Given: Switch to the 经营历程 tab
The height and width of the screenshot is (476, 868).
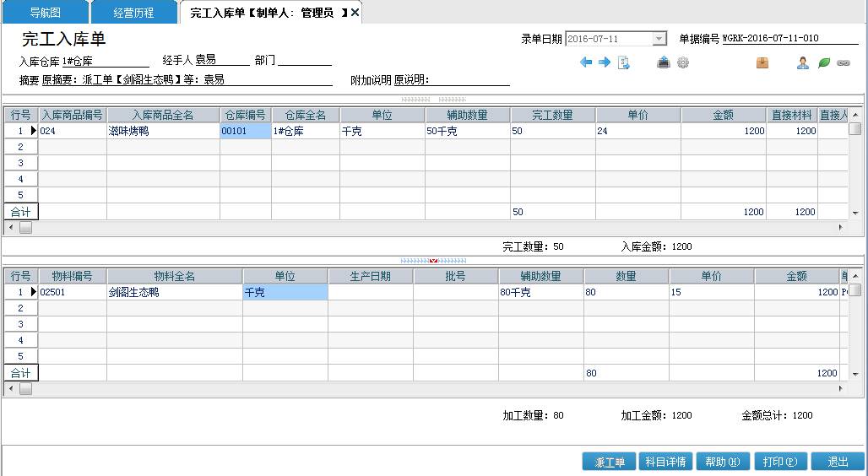Looking at the screenshot, I should pos(133,12).
